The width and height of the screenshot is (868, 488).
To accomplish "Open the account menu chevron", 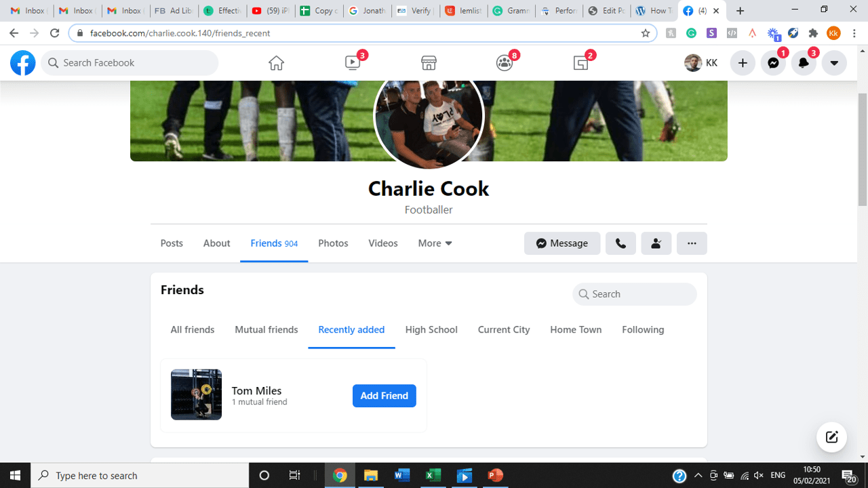I will tap(834, 62).
